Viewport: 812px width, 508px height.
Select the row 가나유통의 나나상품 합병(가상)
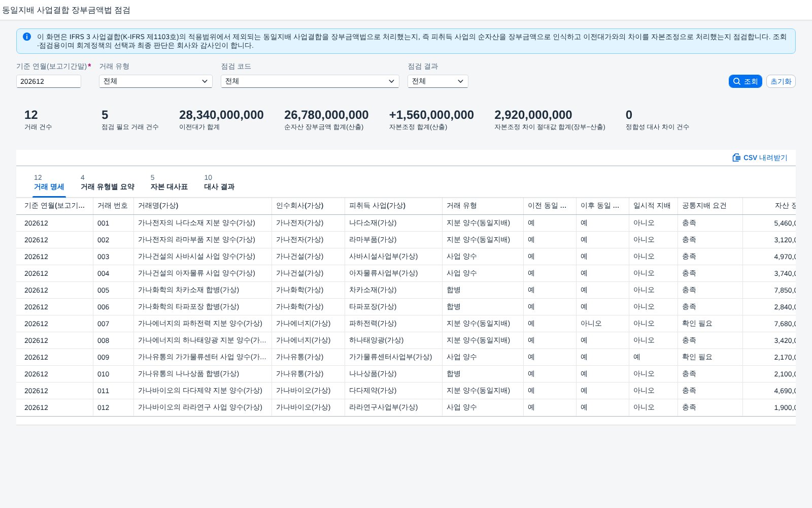coord(406,374)
